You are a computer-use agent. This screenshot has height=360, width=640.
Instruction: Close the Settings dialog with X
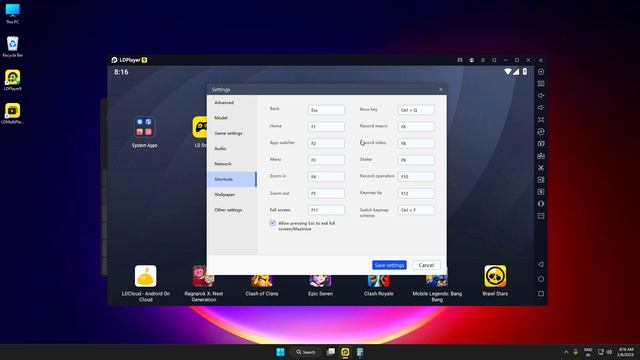pos(440,89)
